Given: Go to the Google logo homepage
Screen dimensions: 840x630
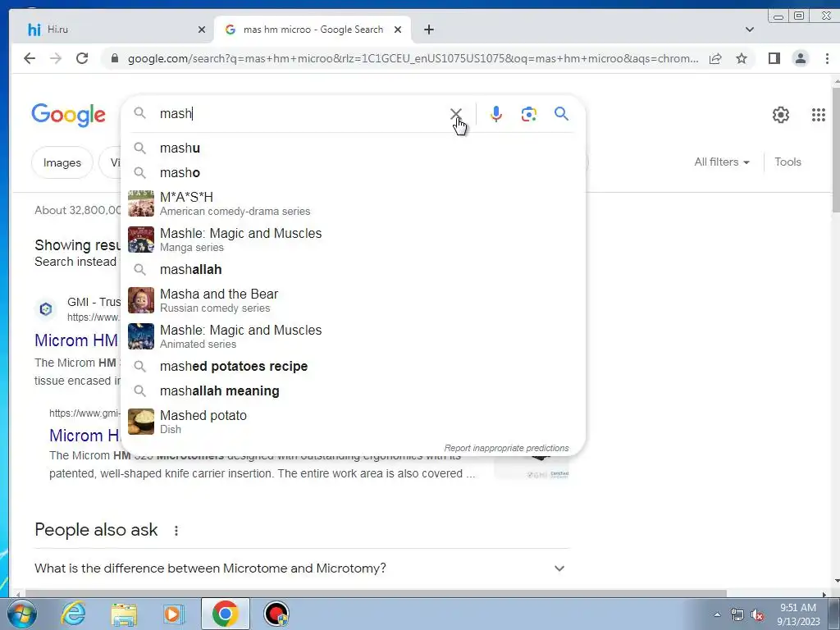Looking at the screenshot, I should click(x=69, y=115).
